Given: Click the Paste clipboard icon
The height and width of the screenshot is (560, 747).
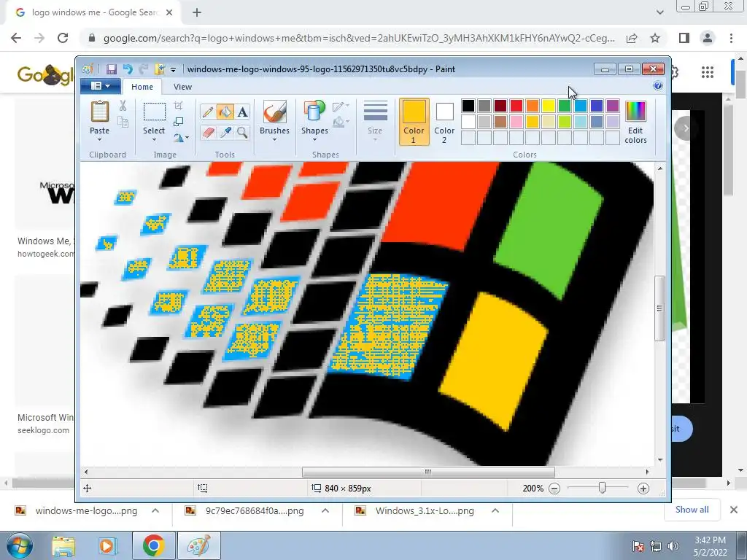Looking at the screenshot, I should [99, 112].
